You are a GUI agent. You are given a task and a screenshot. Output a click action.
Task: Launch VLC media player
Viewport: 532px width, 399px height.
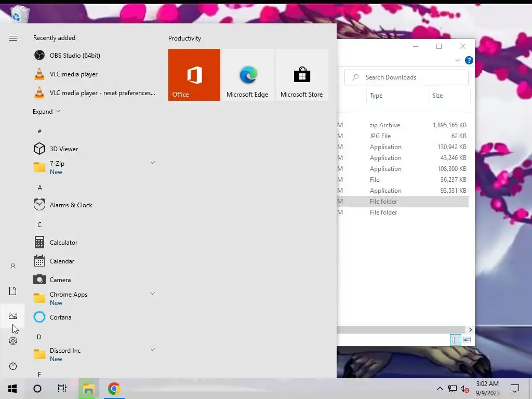coord(95,74)
